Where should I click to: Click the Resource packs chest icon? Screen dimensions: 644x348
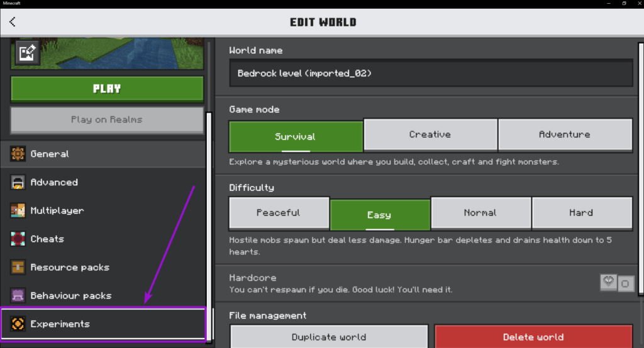pyautogui.click(x=18, y=267)
